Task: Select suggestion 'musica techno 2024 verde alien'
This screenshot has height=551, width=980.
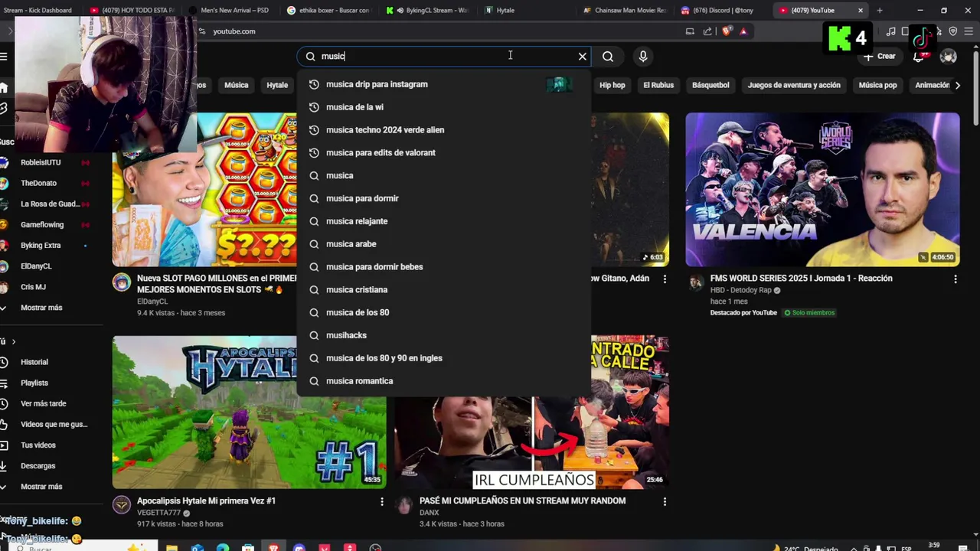Action: pyautogui.click(x=444, y=130)
